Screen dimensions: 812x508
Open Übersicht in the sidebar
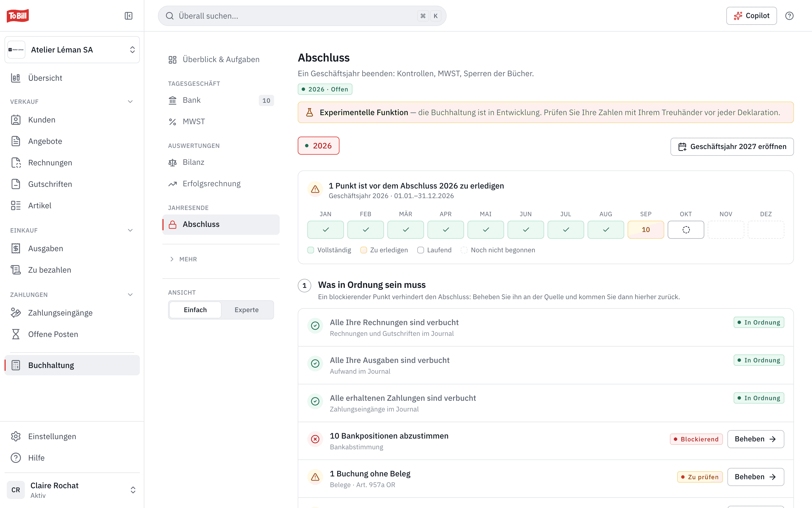(x=72, y=78)
